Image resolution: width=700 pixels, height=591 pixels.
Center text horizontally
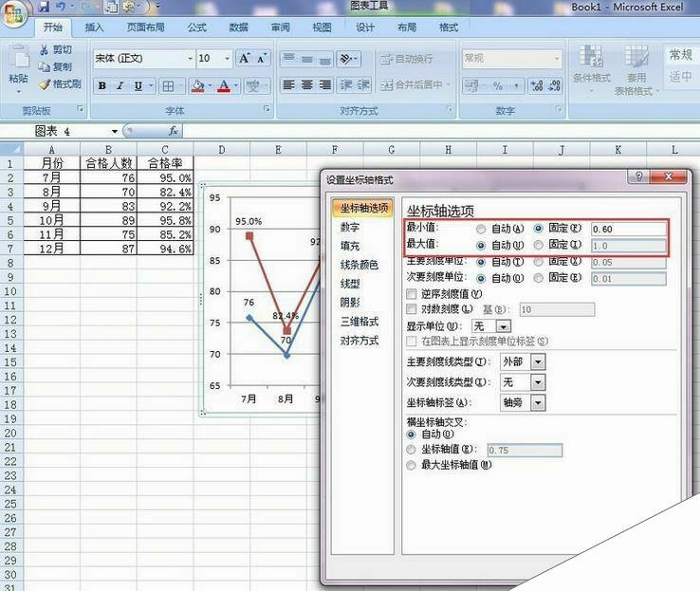pos(306,84)
